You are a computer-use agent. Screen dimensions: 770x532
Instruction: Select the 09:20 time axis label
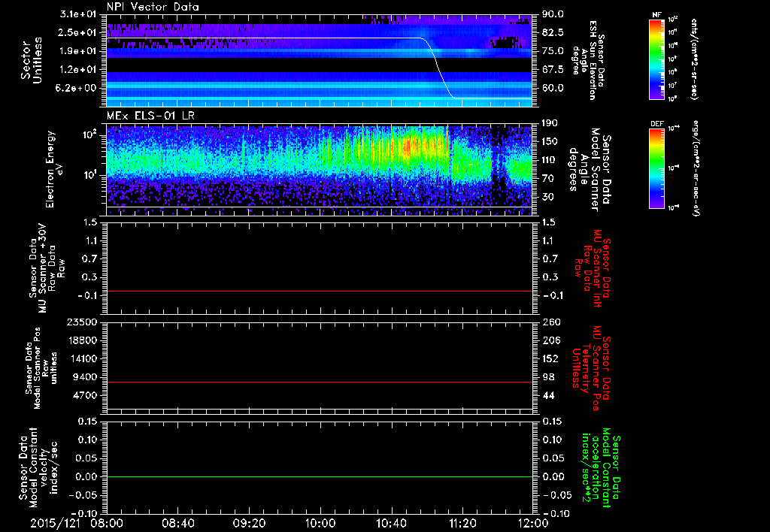click(249, 521)
